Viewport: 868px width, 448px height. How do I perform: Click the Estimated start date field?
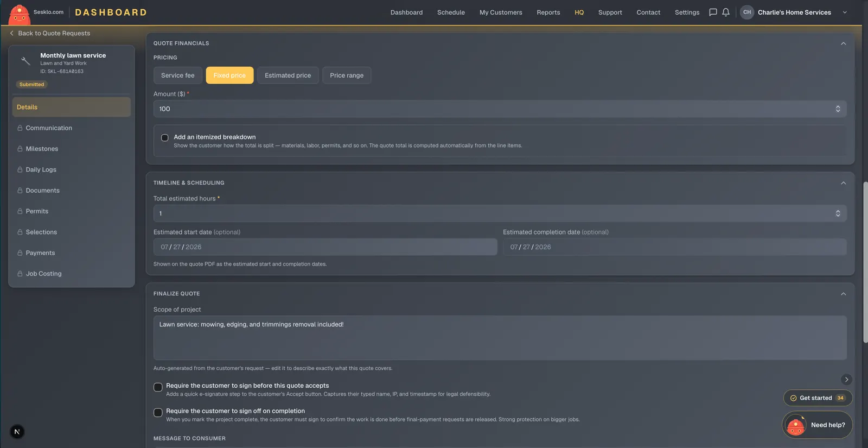click(325, 247)
